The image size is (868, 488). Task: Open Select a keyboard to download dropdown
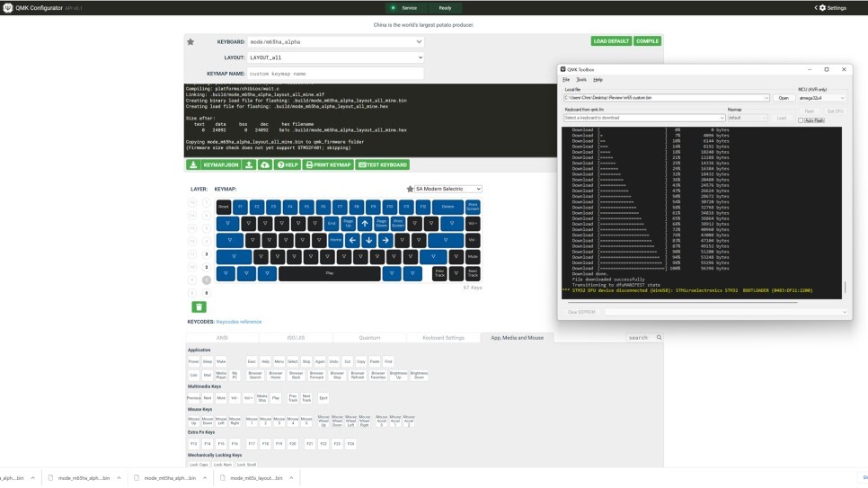(x=643, y=118)
